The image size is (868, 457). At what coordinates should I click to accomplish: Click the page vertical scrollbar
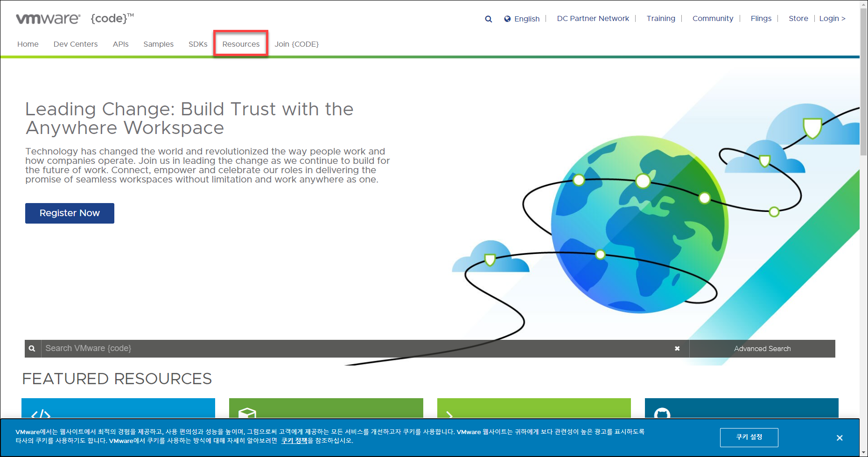click(x=864, y=82)
